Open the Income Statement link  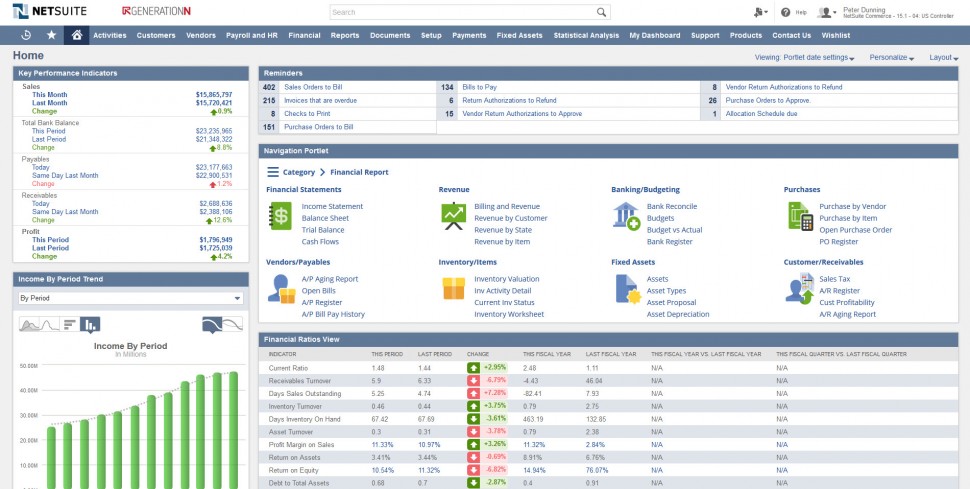332,206
